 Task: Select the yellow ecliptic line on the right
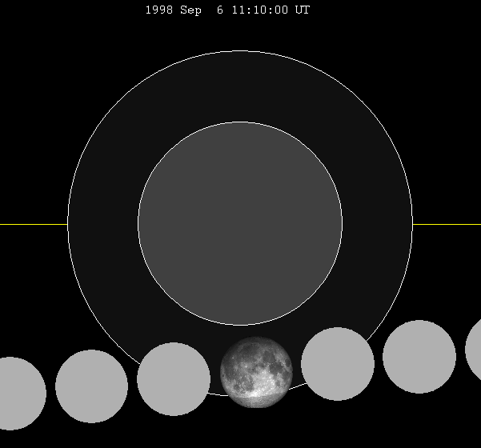(x=447, y=224)
